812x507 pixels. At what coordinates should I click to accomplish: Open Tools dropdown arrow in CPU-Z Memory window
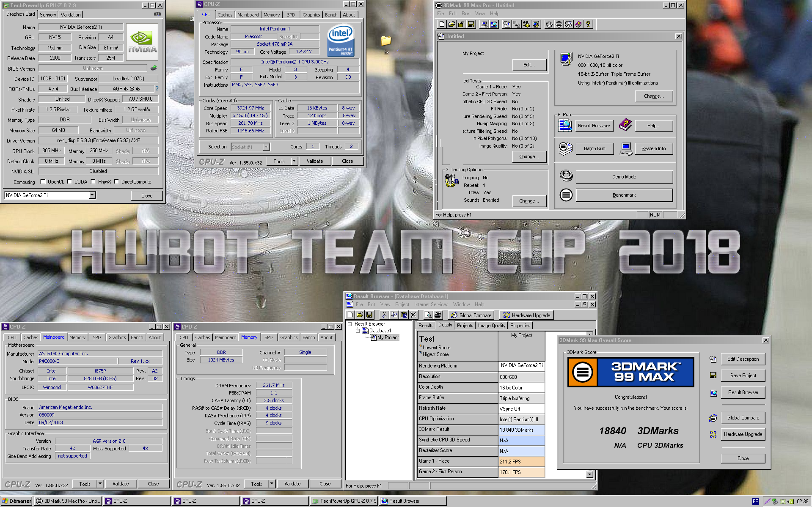(x=272, y=484)
